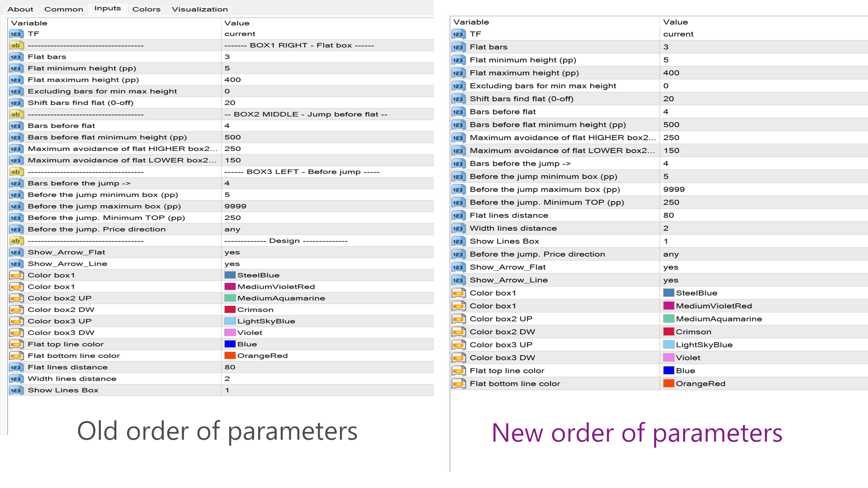This screenshot has height=488, width=868.
Task: Switch to the Colors tab
Action: click(x=146, y=9)
